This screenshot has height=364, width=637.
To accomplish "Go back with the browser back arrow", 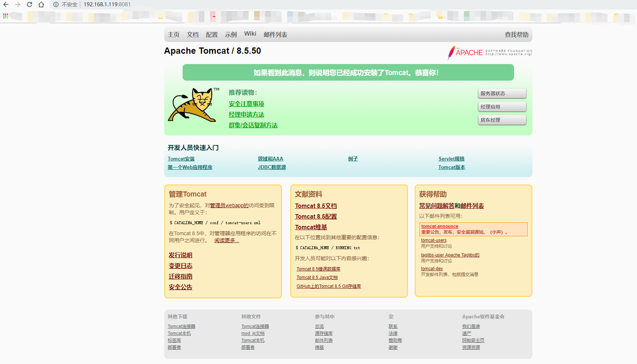I will (x=6, y=4).
